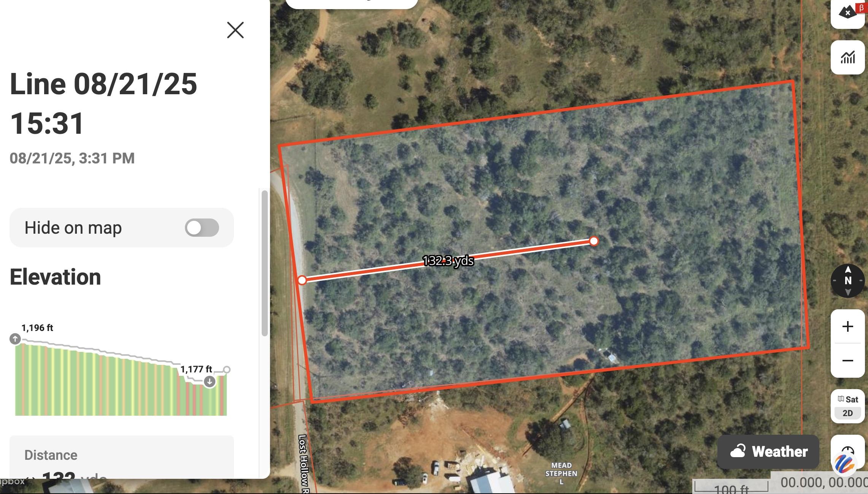Click the elevation profile chart
Image resolution: width=868 pixels, height=494 pixels.
point(121,376)
